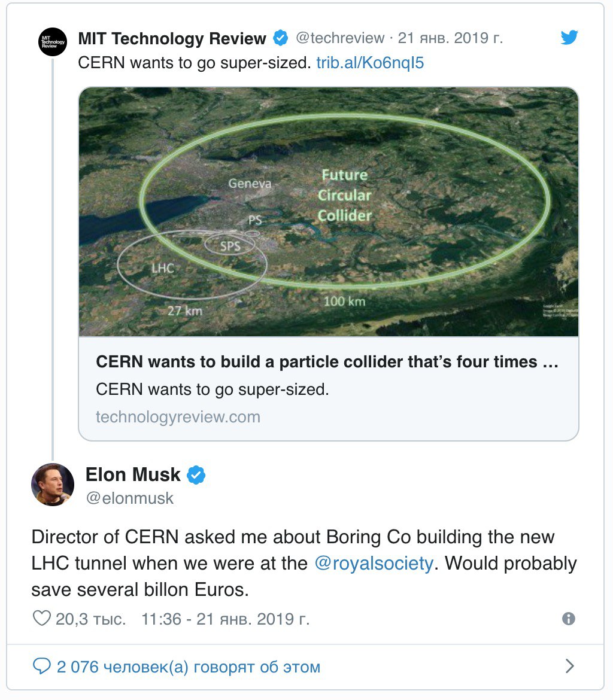Click the Twitter bird logo icon
This screenshot has width=613, height=700.
tap(569, 38)
